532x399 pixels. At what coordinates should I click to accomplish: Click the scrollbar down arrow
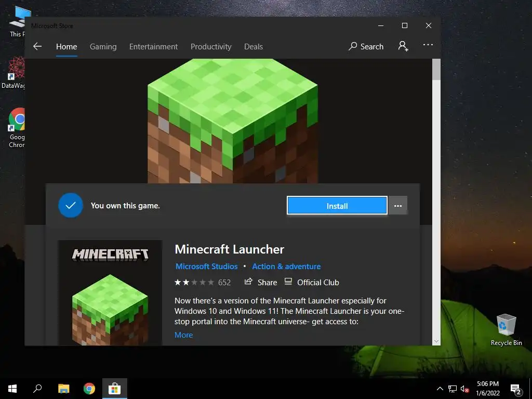(436, 341)
